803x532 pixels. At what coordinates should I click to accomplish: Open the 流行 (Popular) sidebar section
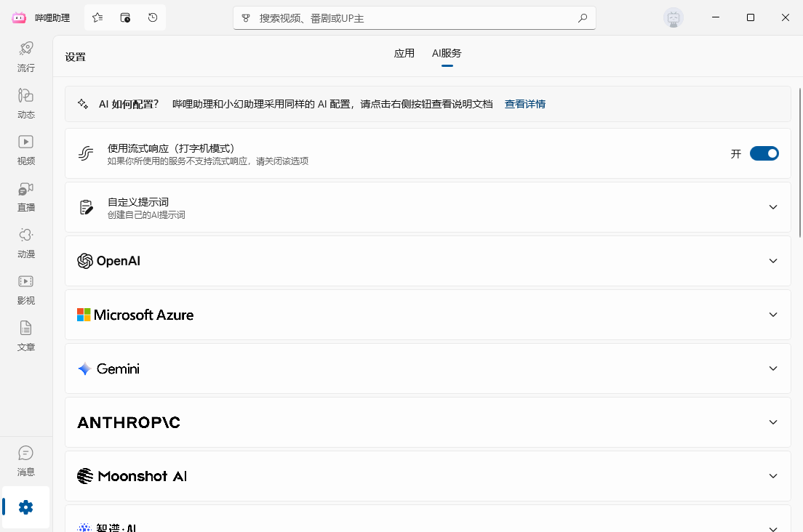(x=25, y=57)
